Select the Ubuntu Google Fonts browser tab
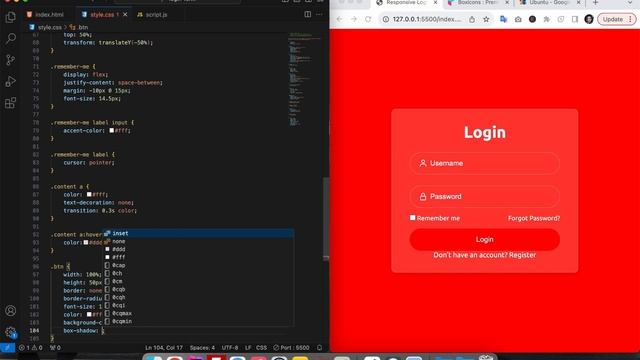Image resolution: width=640 pixels, height=360 pixels. 549,3
